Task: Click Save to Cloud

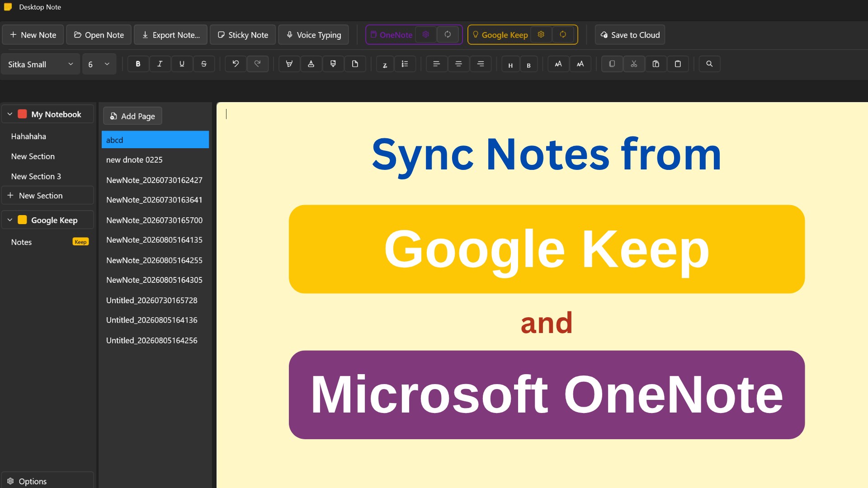Action: pos(630,35)
